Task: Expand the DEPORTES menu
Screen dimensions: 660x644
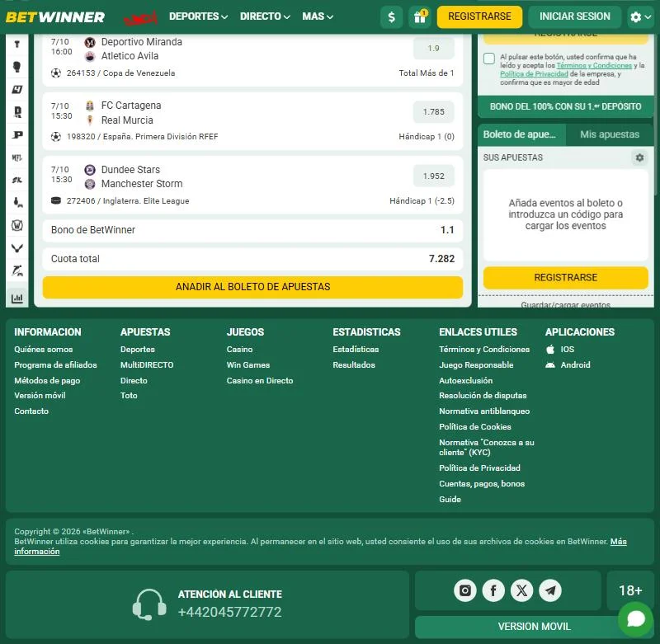Action: 198,16
